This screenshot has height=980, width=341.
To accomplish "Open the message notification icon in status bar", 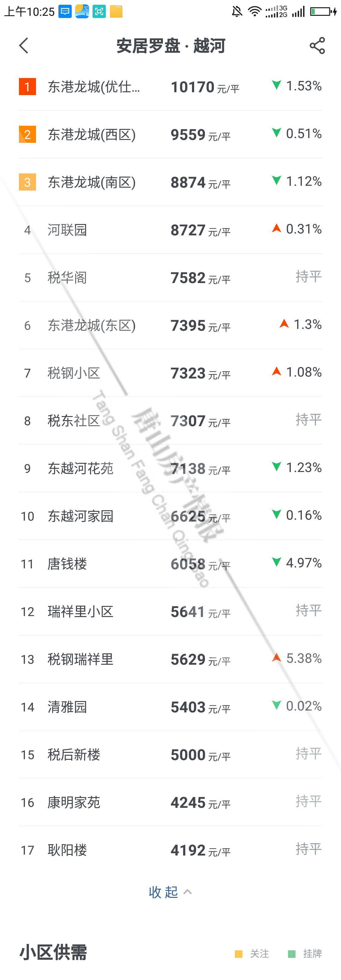I will click(x=65, y=12).
